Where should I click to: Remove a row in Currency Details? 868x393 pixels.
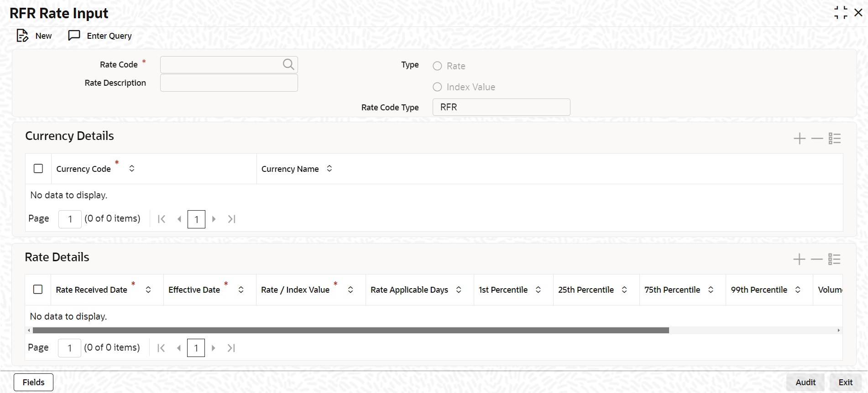[817, 139]
